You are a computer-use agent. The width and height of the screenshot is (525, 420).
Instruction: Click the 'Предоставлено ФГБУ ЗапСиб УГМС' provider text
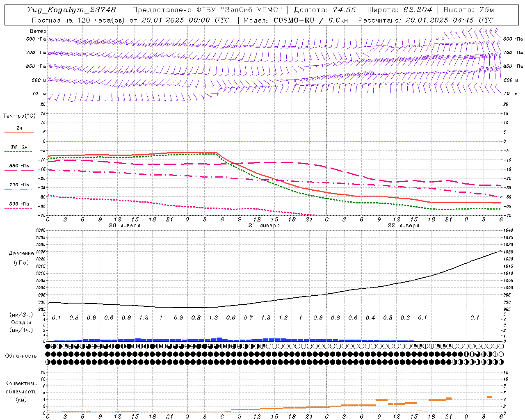click(207, 10)
